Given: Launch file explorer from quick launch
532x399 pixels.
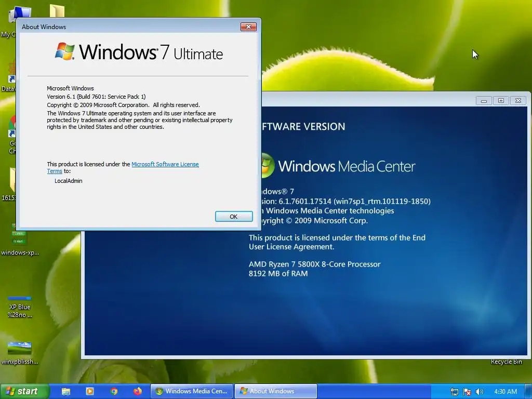Looking at the screenshot, I should [x=66, y=392].
